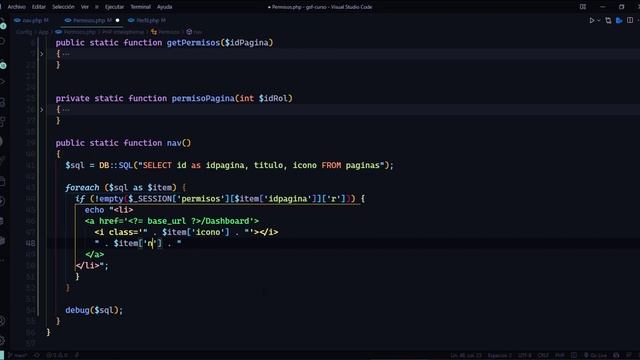Image resolution: width=640 pixels, height=360 pixels.
Task: Switch to the Perfil.php editor tab
Action: 147,20
